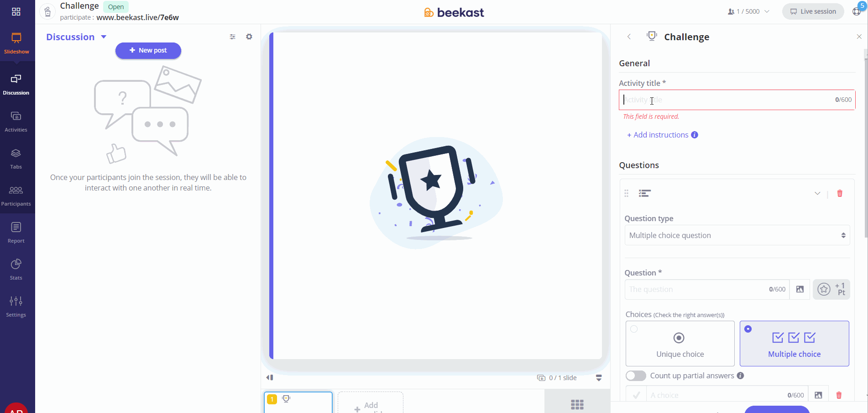Screen dimensions: 868x413
Task: Click the Activity title input field
Action: (x=737, y=100)
